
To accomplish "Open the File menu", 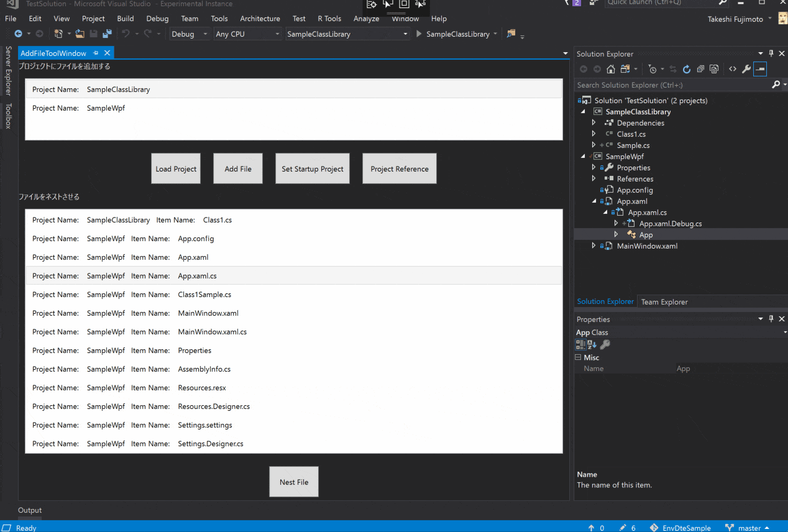I will pos(11,19).
